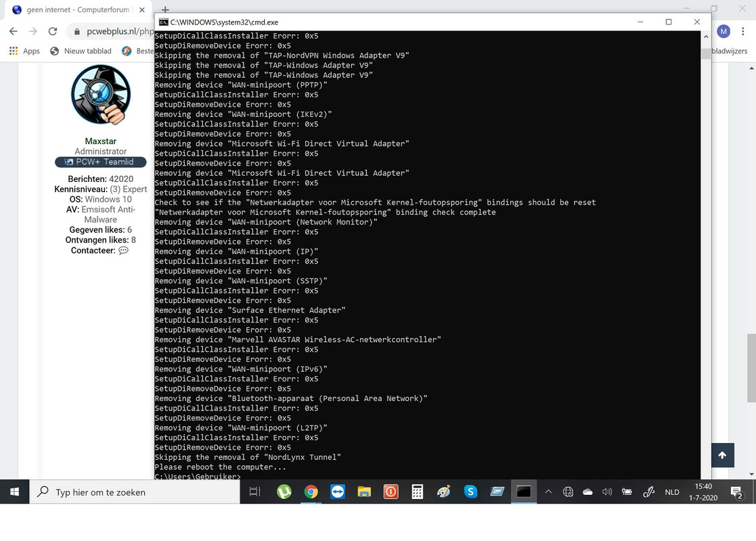
Task: Open a new Chrome tab
Action: (x=165, y=9)
